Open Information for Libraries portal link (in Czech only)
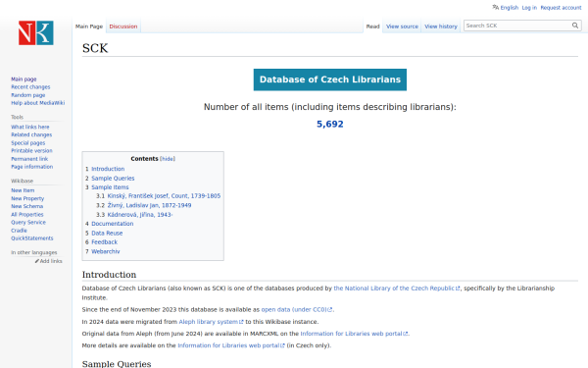The width and height of the screenshot is (588, 368). coord(231,345)
